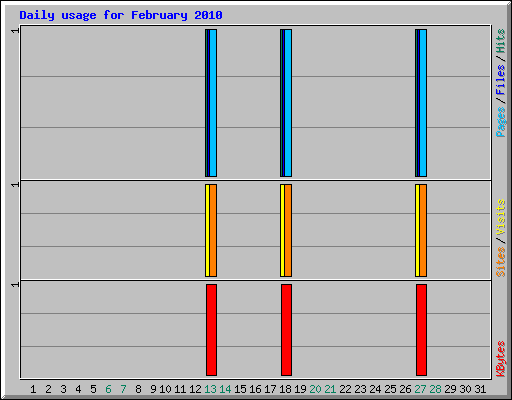Click day label '25' on the x-axis
The width and height of the screenshot is (512, 400).
pyautogui.click(x=390, y=389)
